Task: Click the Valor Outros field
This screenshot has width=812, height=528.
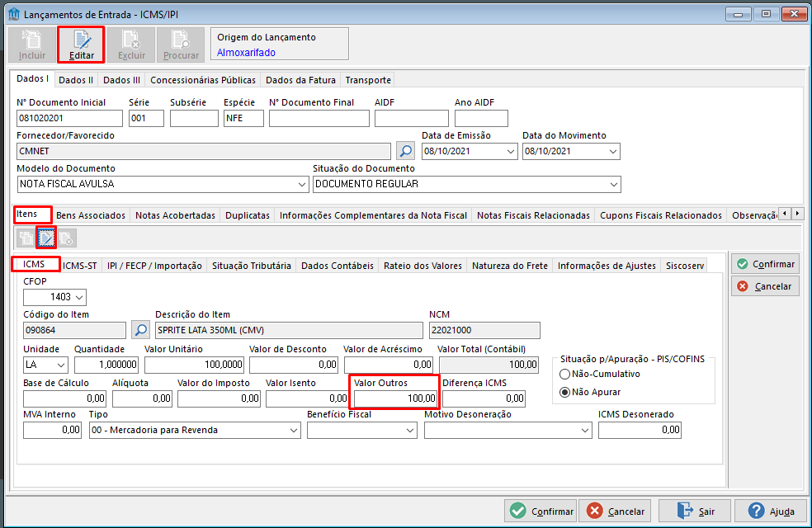Action: click(x=395, y=398)
